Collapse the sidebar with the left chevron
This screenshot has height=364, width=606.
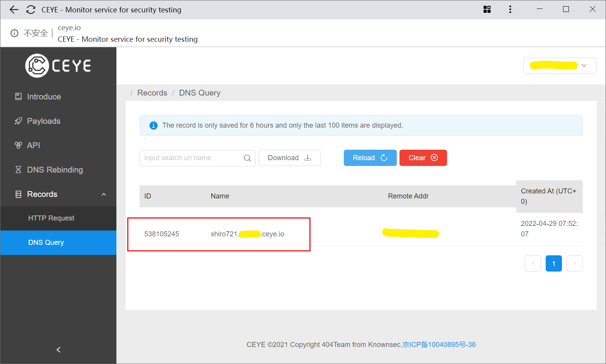(x=58, y=350)
